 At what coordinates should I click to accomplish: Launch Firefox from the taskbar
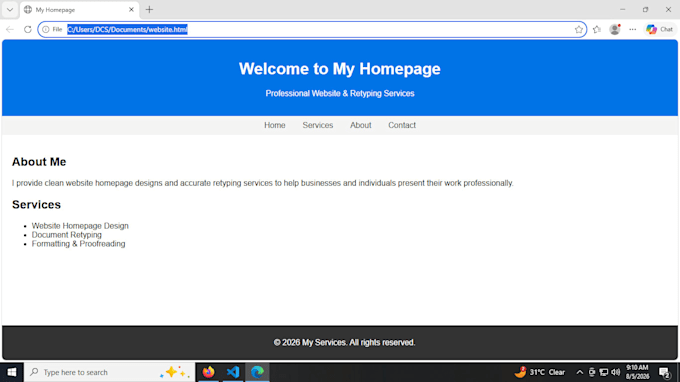tap(209, 372)
